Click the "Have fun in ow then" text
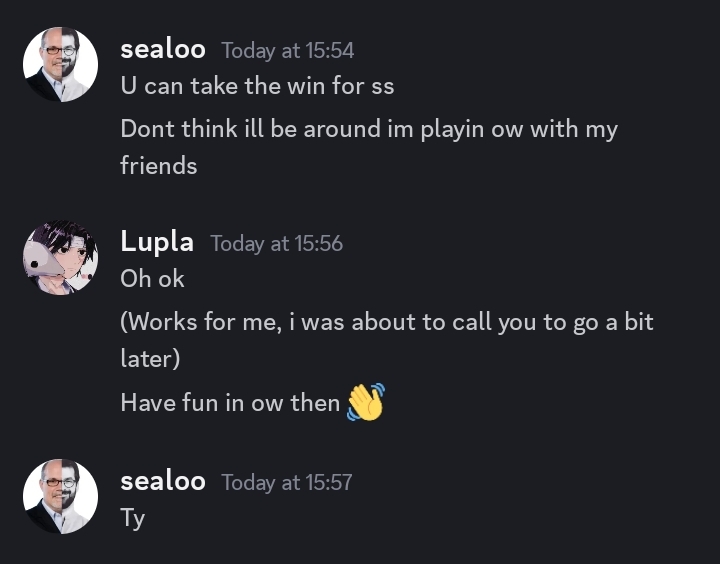Screen dimensions: 720x564 [230, 403]
